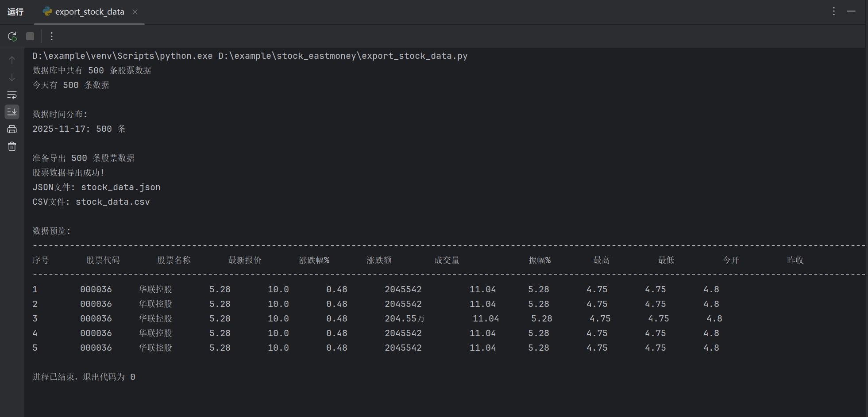Jump up the stack trace with up arrow
The height and width of the screenshot is (417, 868).
point(12,60)
